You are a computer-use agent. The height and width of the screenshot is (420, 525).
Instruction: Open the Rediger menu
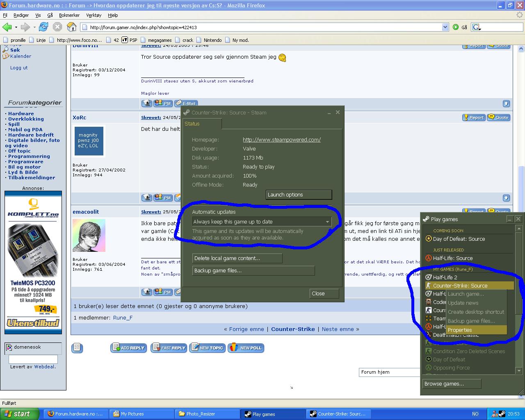pyautogui.click(x=21, y=15)
